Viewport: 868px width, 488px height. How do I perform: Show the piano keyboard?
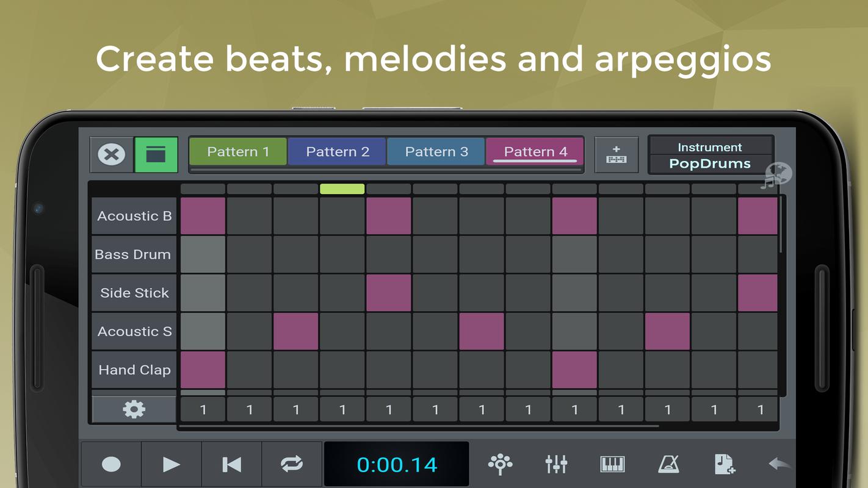click(612, 464)
